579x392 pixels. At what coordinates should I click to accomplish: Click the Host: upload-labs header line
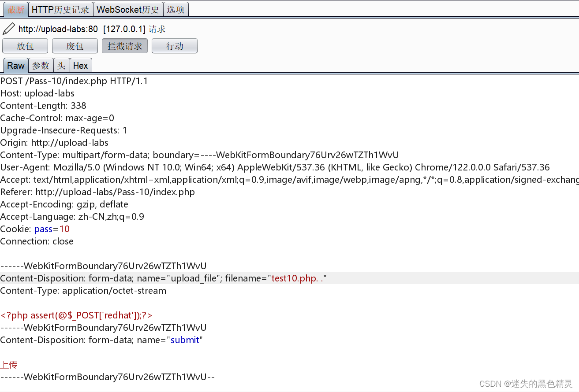coord(37,93)
